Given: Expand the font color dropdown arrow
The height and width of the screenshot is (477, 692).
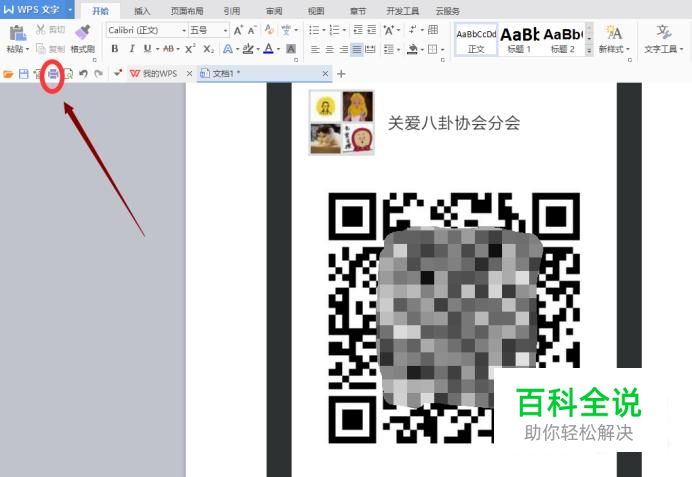Looking at the screenshot, I should (278, 49).
